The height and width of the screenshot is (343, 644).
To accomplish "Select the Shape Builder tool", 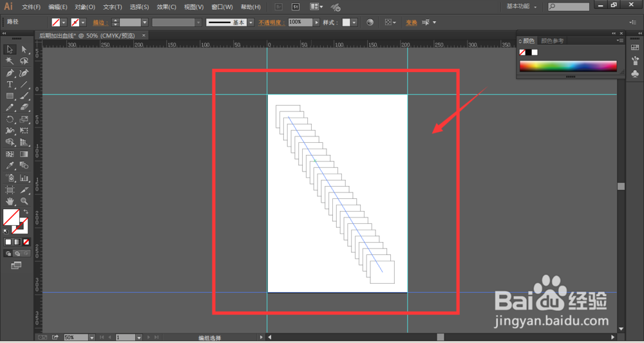I will click(x=10, y=142).
